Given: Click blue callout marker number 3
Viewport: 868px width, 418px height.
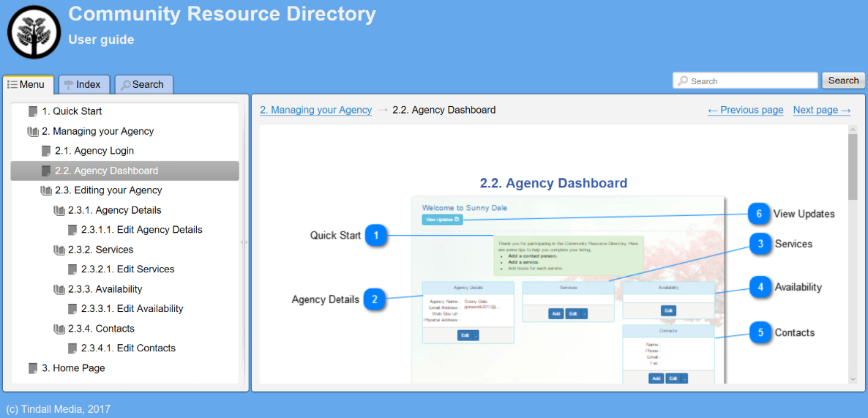Looking at the screenshot, I should point(760,244).
